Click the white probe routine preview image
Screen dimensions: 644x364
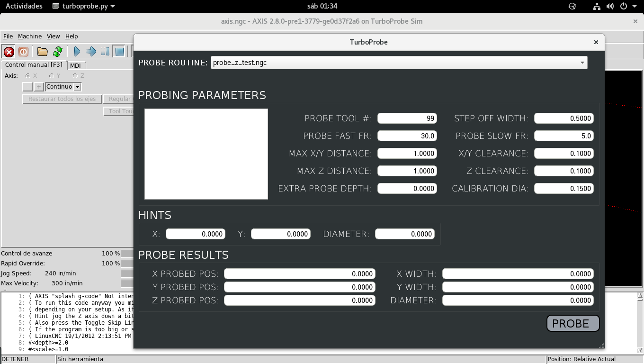[x=206, y=154]
